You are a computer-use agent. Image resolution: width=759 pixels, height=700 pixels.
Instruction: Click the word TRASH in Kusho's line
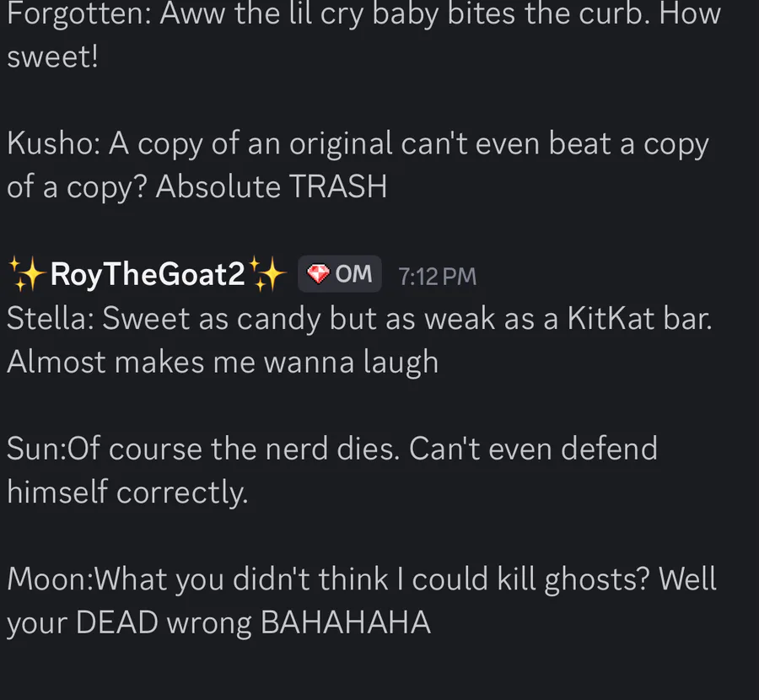coord(338,187)
